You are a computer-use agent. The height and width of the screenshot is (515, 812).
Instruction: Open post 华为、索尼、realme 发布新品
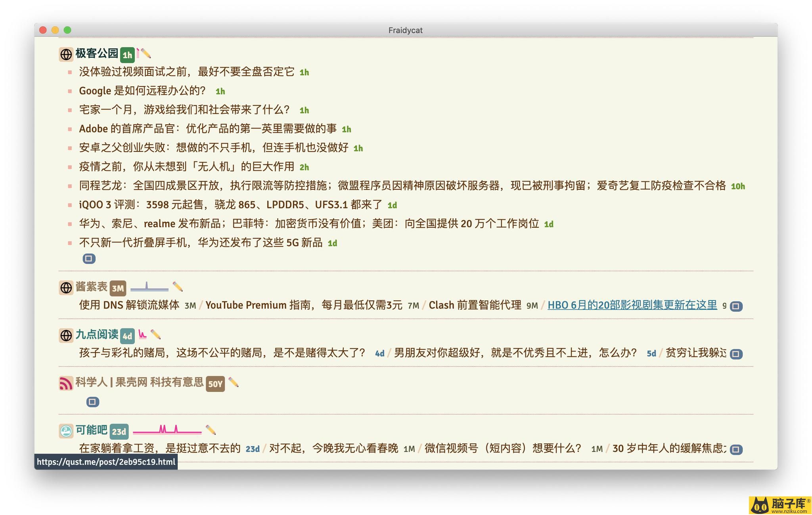click(309, 224)
